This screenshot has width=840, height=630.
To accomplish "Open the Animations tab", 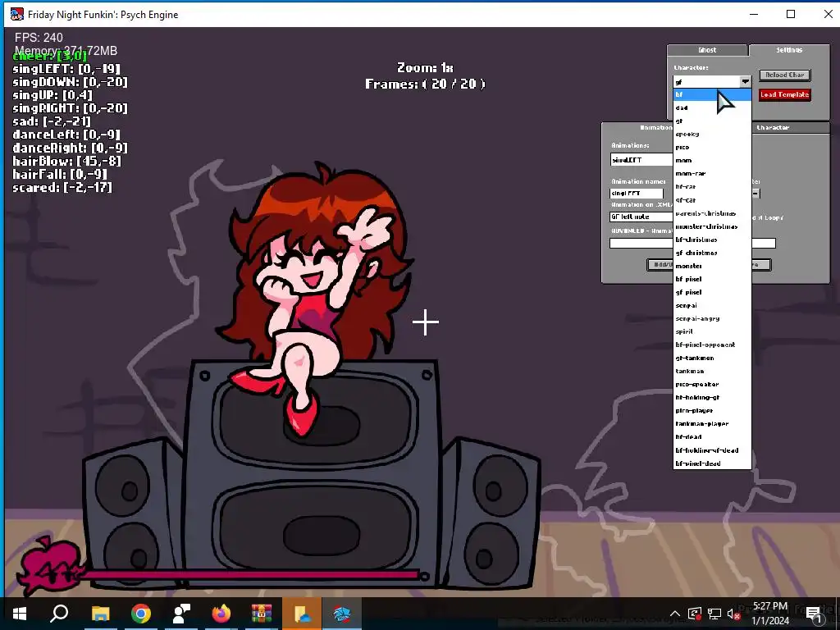I will point(656,127).
